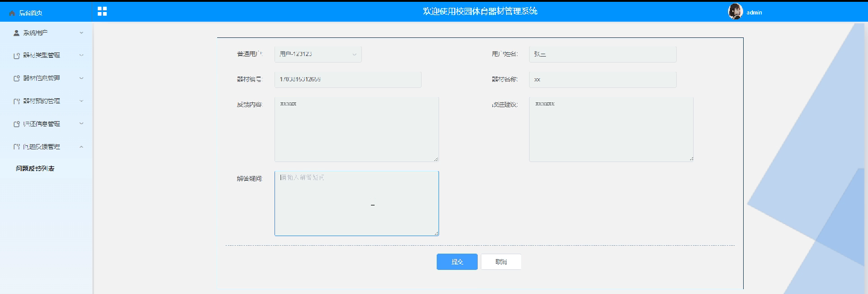This screenshot has width=868, height=294.
Task: Click the 器材名称 form label
Action: (x=504, y=80)
